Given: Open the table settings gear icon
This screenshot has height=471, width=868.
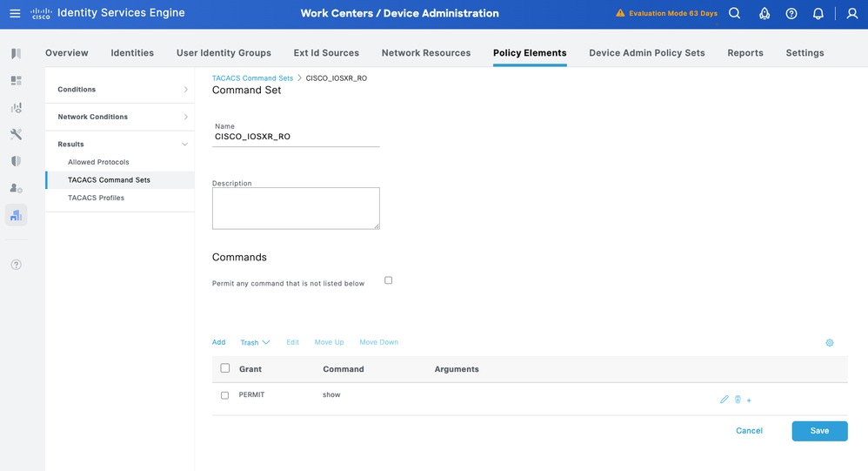Looking at the screenshot, I should point(830,343).
